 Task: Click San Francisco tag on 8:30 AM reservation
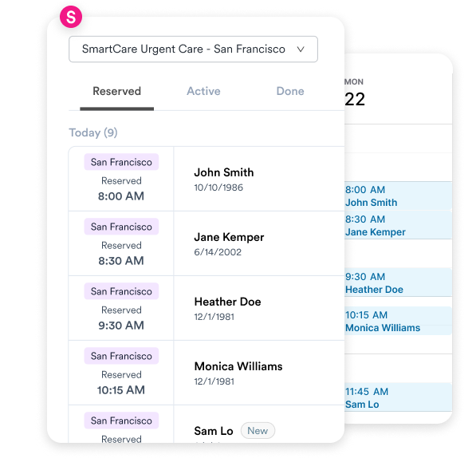[x=121, y=227]
